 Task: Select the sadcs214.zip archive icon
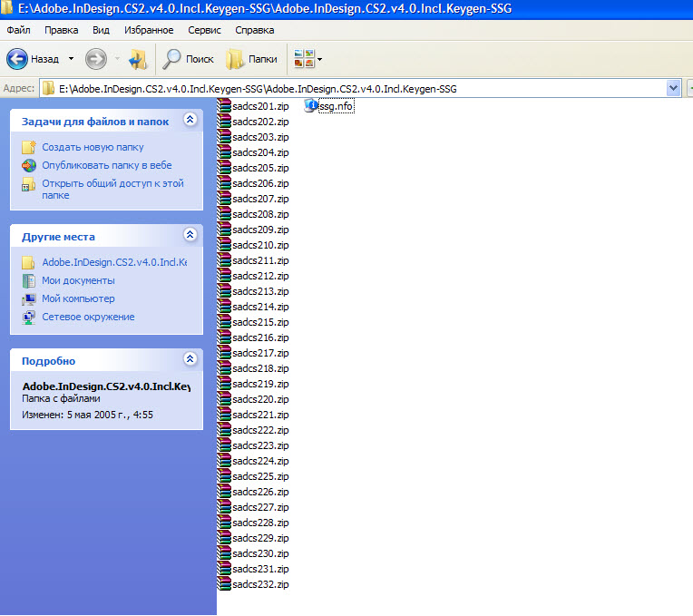pyautogui.click(x=224, y=307)
